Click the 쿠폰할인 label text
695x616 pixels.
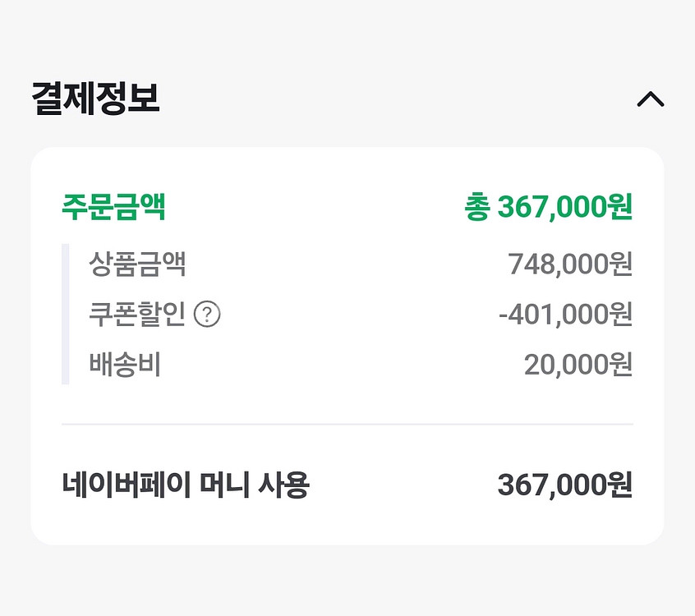(137, 315)
